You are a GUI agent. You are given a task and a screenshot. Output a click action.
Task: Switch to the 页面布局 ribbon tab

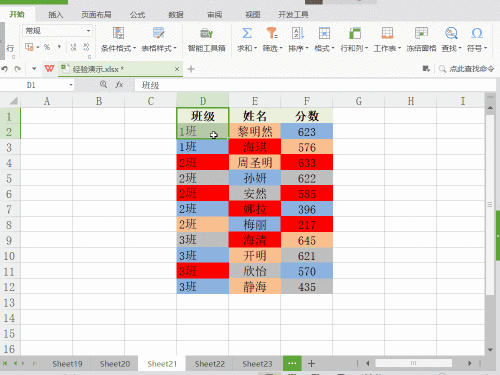pos(96,15)
